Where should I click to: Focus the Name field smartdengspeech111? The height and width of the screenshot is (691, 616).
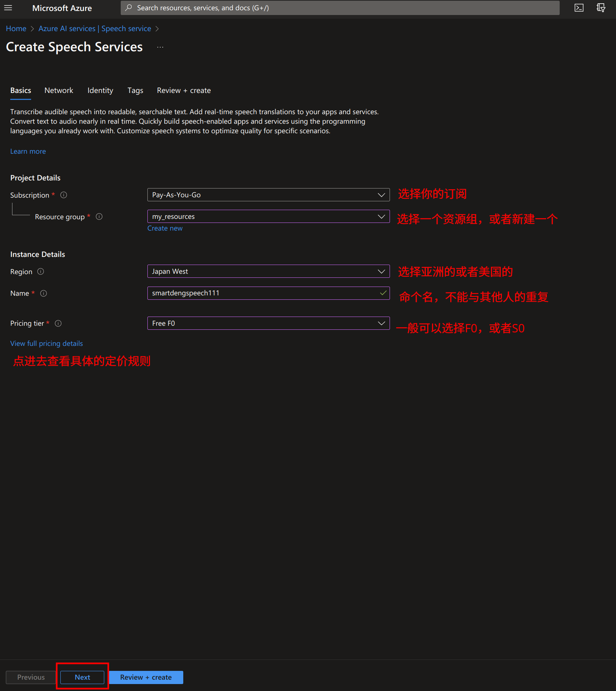coord(268,293)
